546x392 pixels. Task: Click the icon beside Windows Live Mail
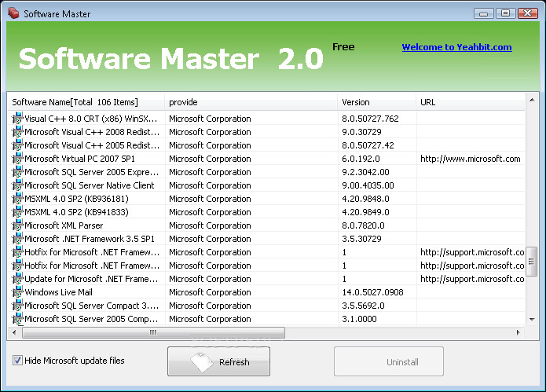click(x=17, y=292)
